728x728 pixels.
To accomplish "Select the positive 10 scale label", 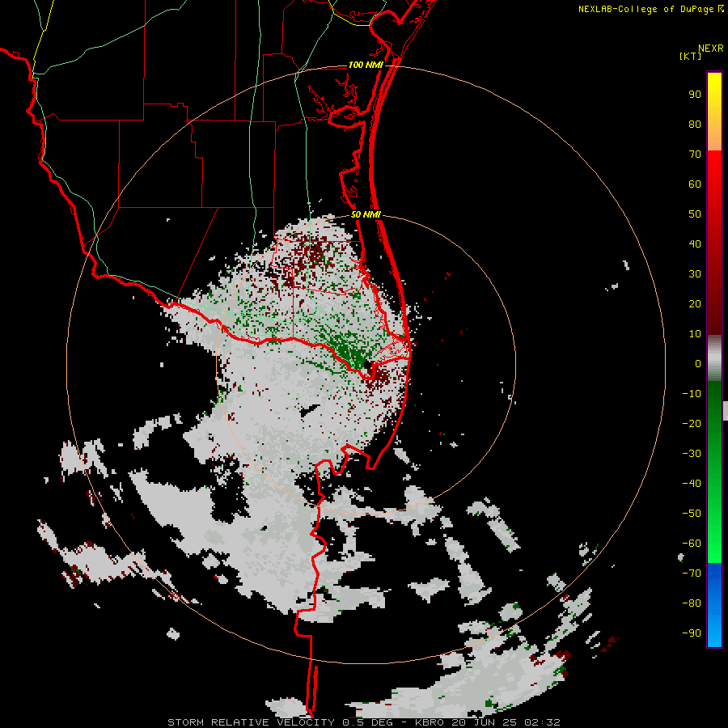I will tap(695, 334).
